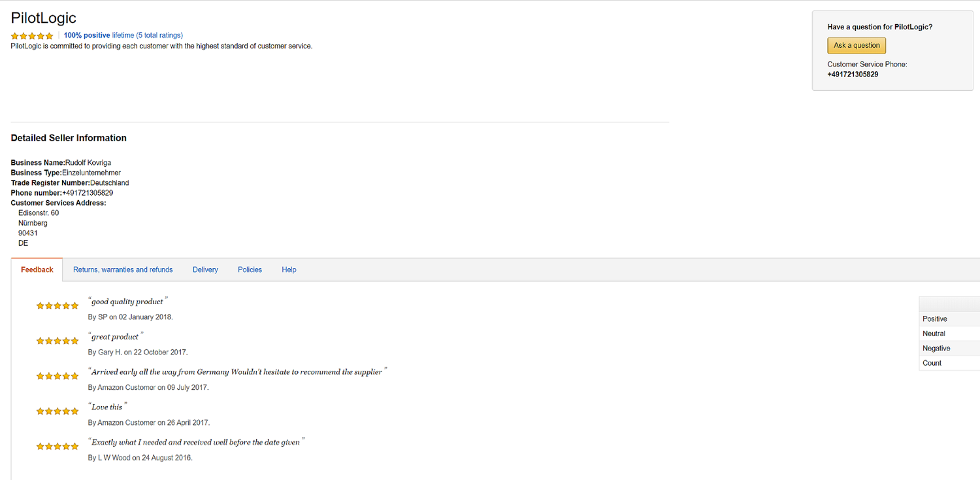Switch to the Feedback tab
Screen dimensions: 980x480
37,269
